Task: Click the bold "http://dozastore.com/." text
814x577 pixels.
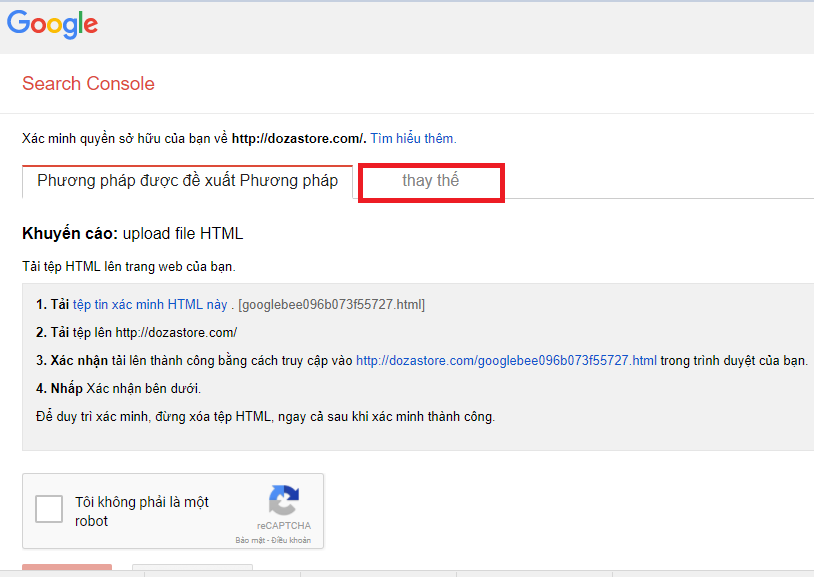Action: [299, 139]
